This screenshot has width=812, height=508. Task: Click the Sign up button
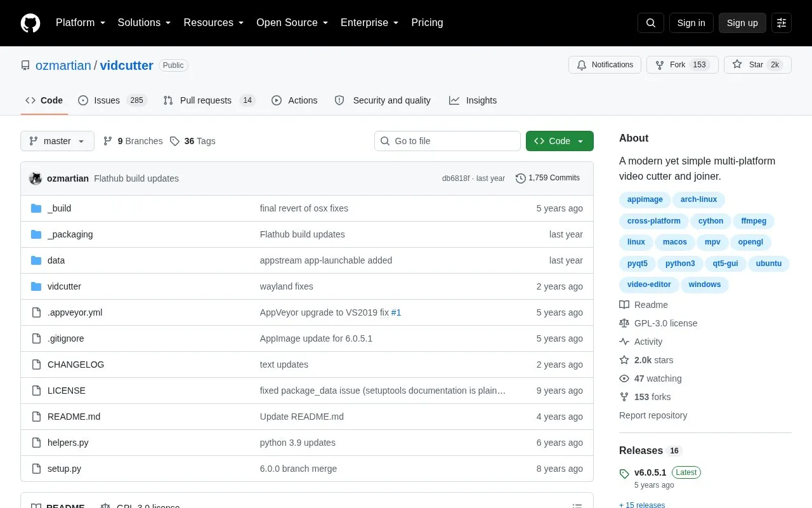click(742, 23)
